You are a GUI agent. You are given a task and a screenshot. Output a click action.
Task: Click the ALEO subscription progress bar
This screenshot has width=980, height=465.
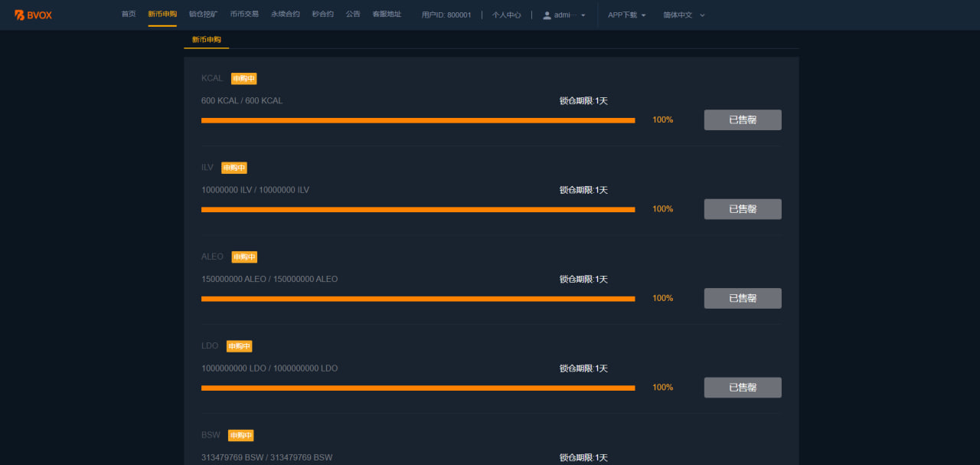click(x=418, y=299)
